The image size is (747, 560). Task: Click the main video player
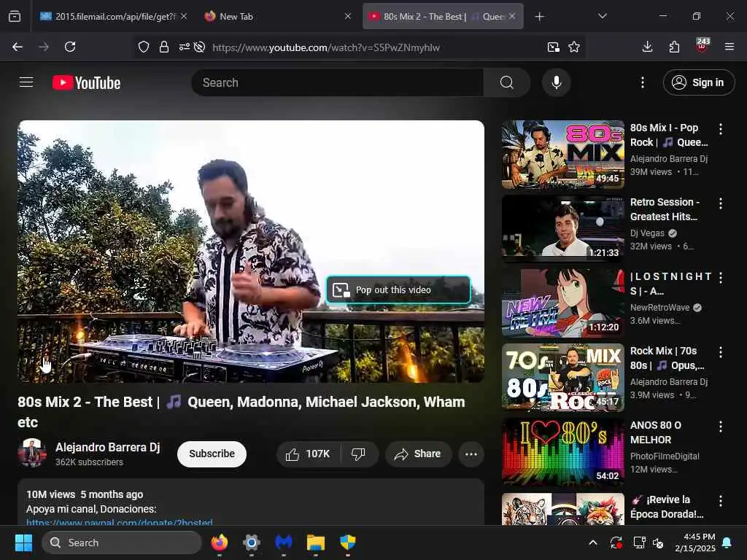coord(251,252)
